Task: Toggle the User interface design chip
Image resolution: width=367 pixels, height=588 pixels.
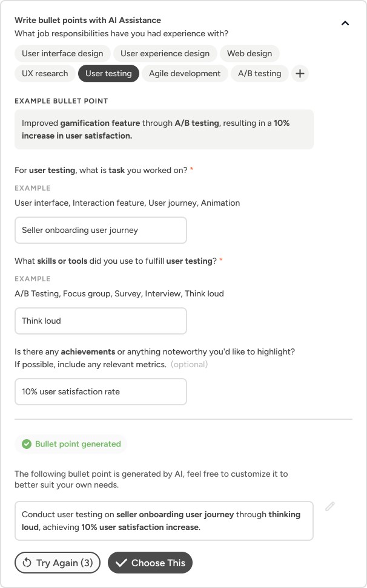Action: pos(62,53)
